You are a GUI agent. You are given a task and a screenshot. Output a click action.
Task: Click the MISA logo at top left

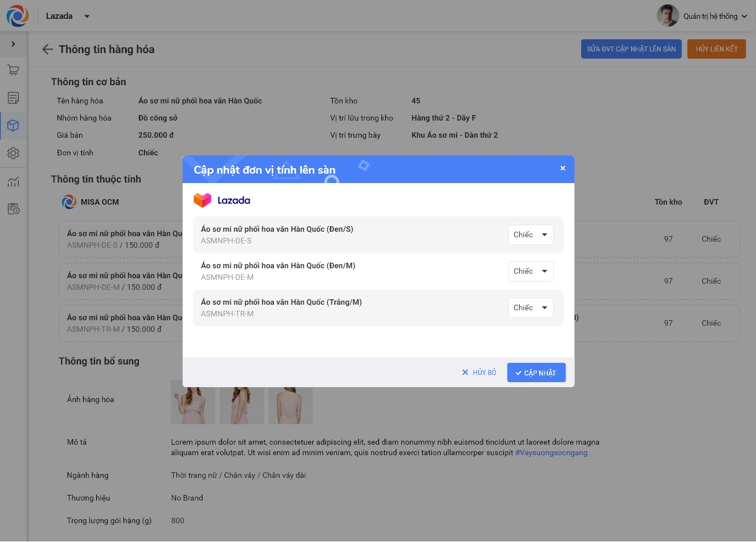pyautogui.click(x=18, y=16)
